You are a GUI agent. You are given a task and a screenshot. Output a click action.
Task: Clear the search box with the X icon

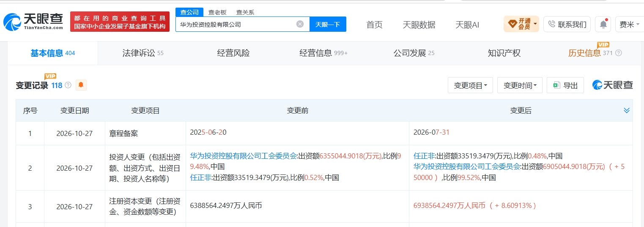[300, 24]
